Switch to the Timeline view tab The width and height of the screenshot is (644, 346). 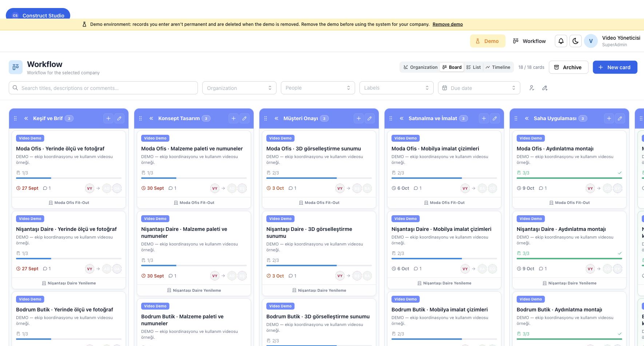coord(498,67)
